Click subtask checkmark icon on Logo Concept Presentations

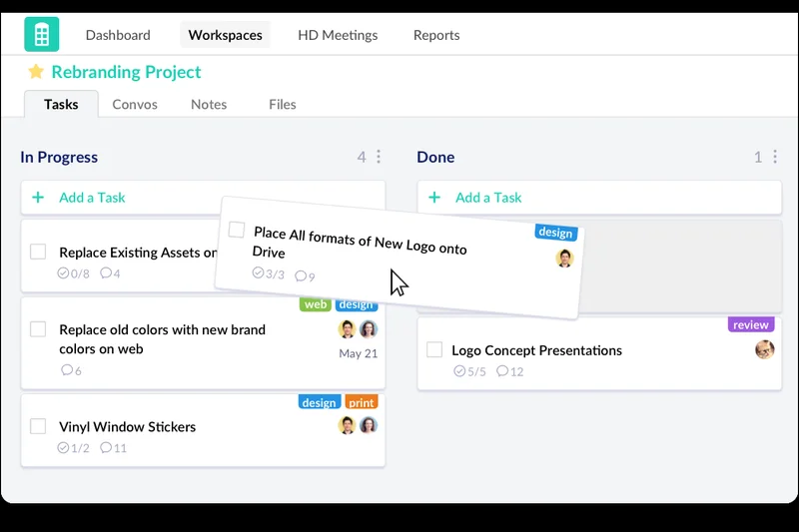[459, 371]
